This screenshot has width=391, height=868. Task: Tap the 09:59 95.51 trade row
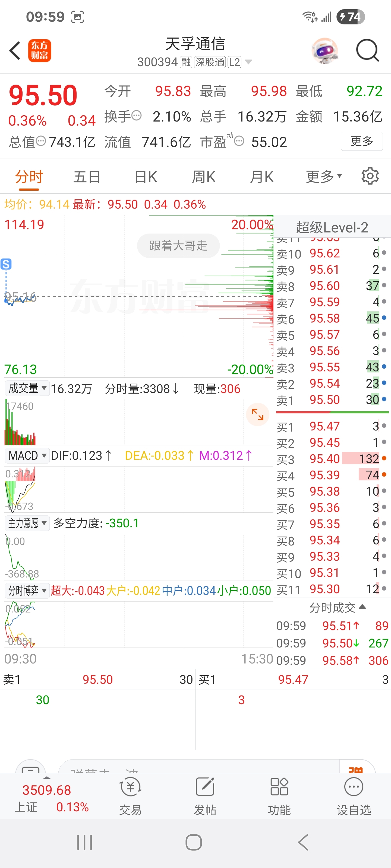click(x=332, y=626)
